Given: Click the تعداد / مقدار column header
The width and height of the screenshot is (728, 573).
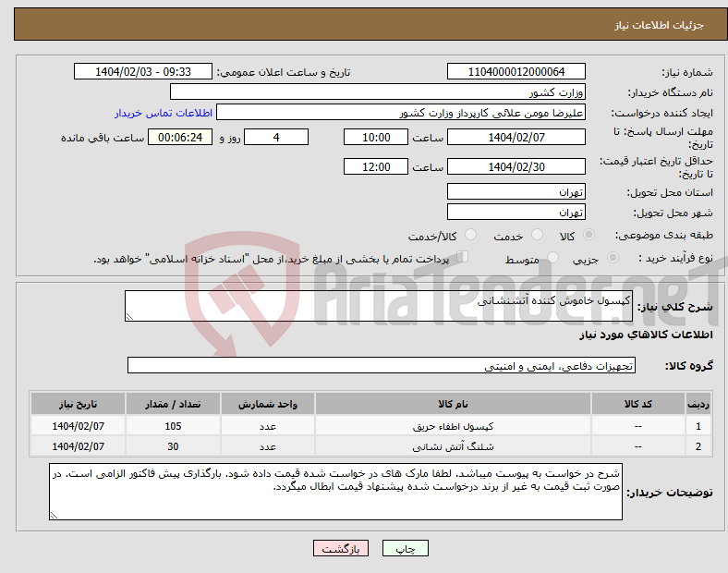Looking at the screenshot, I should [x=173, y=404].
